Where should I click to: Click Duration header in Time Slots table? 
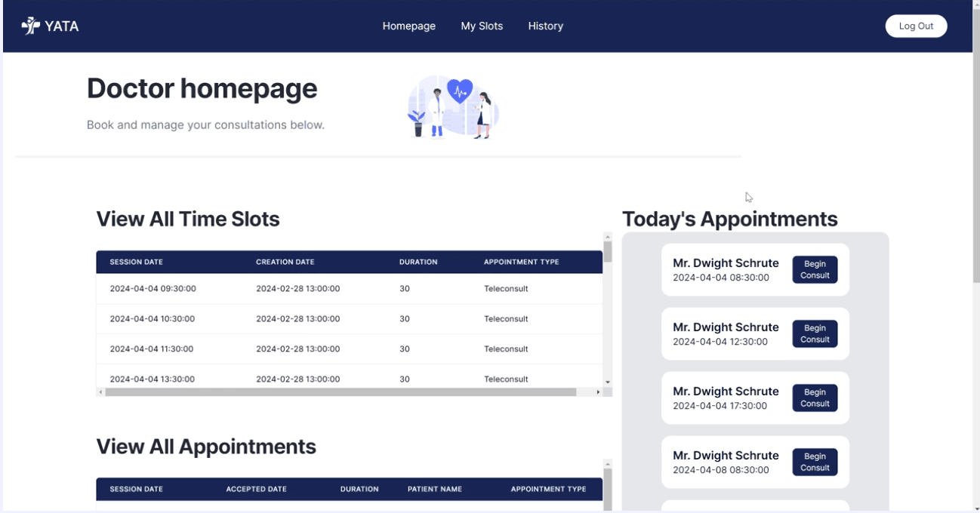tap(418, 263)
